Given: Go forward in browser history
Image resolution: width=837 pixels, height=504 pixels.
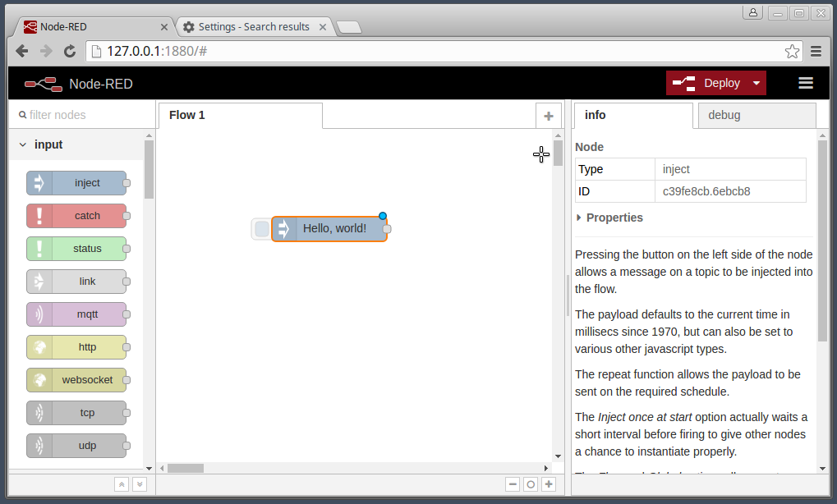Looking at the screenshot, I should coord(46,51).
